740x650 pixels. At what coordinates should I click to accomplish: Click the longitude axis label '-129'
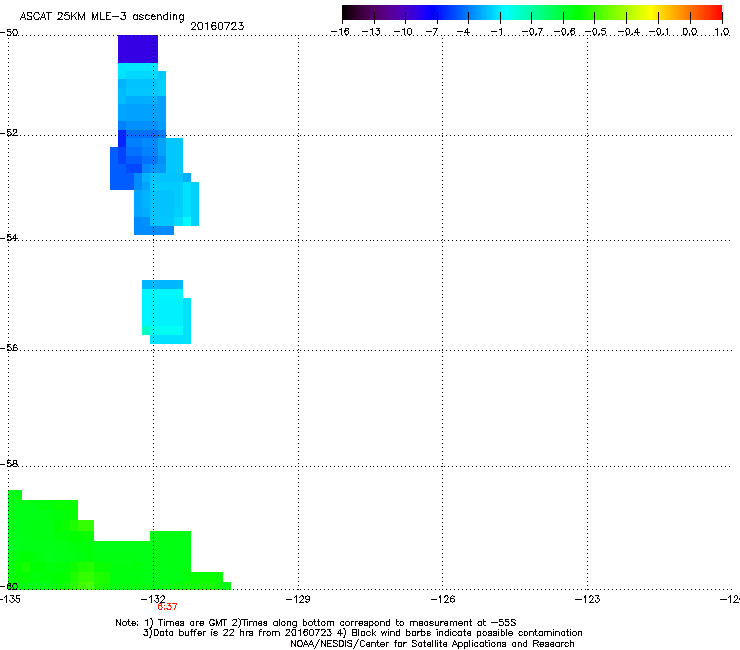(298, 599)
